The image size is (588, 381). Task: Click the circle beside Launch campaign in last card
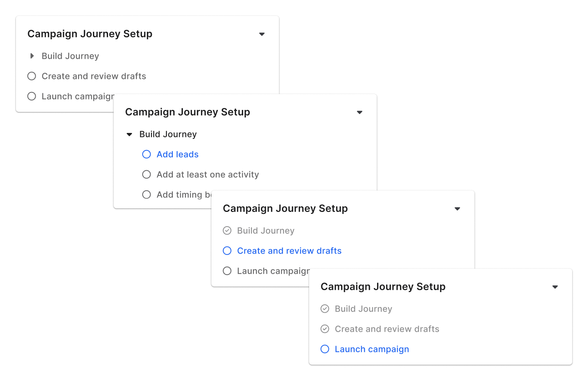pos(325,349)
